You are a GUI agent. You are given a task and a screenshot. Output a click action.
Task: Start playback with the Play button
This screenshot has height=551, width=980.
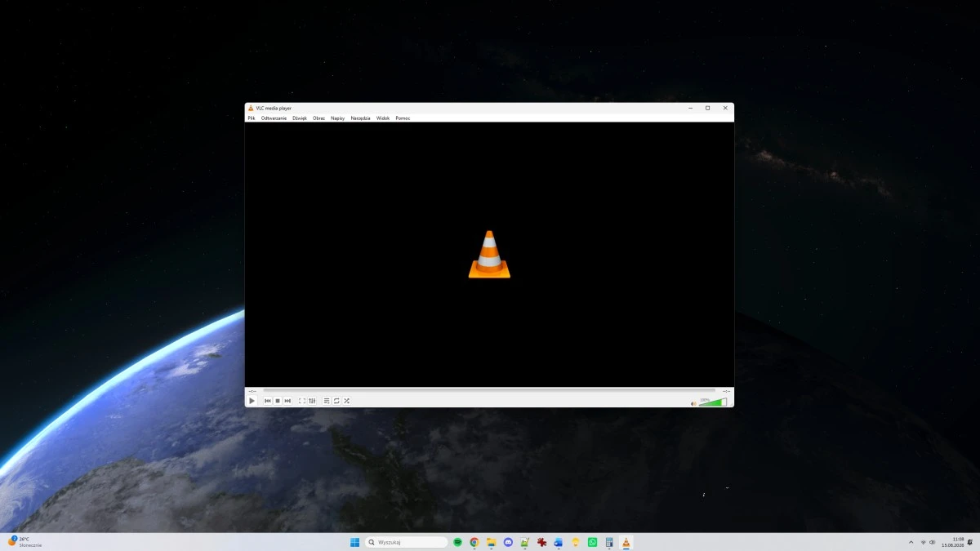pos(252,401)
